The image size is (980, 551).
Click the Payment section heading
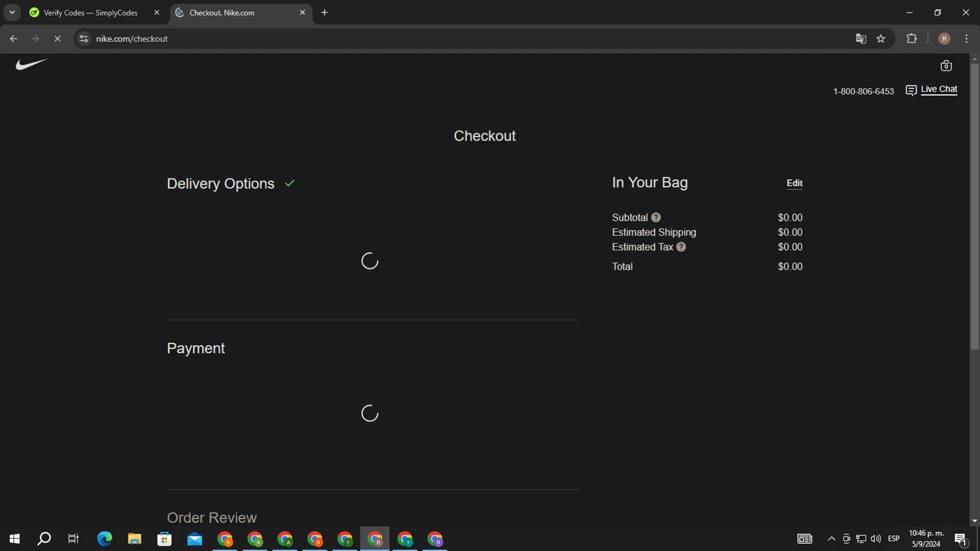pyautogui.click(x=196, y=348)
